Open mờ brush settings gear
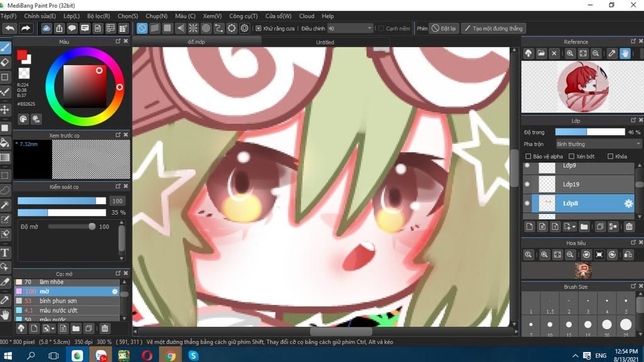Viewport: 644px width, 362px height. [x=114, y=291]
